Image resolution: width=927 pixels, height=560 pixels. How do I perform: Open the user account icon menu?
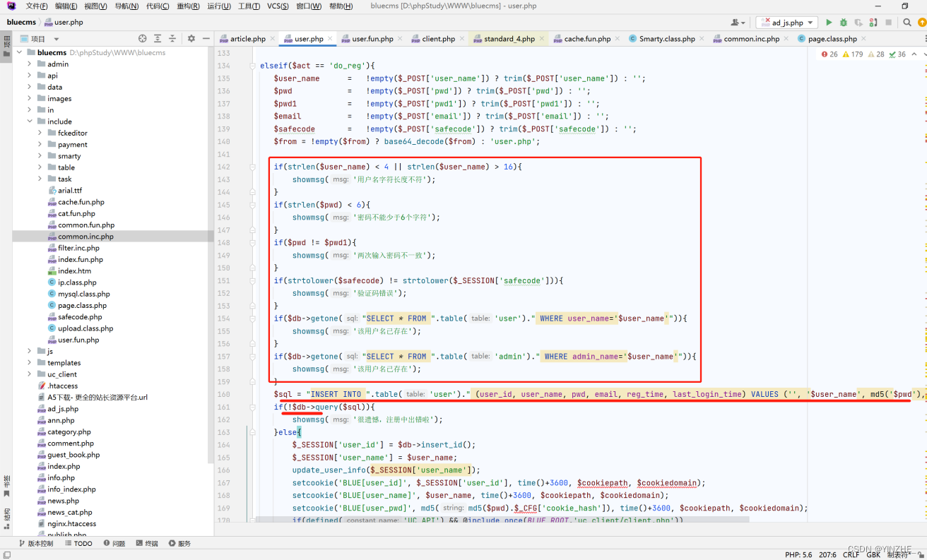tap(738, 23)
